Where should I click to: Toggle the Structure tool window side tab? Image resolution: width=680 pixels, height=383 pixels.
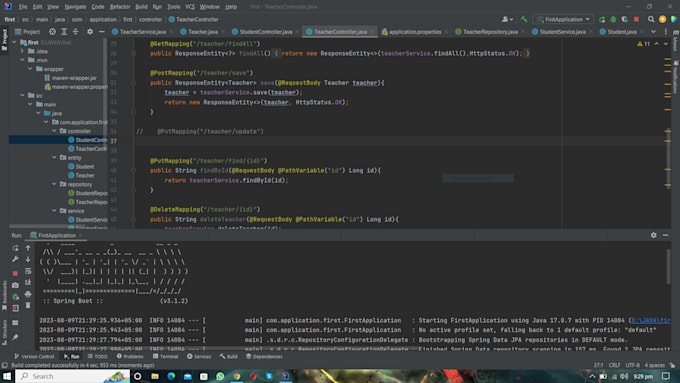coord(4,332)
